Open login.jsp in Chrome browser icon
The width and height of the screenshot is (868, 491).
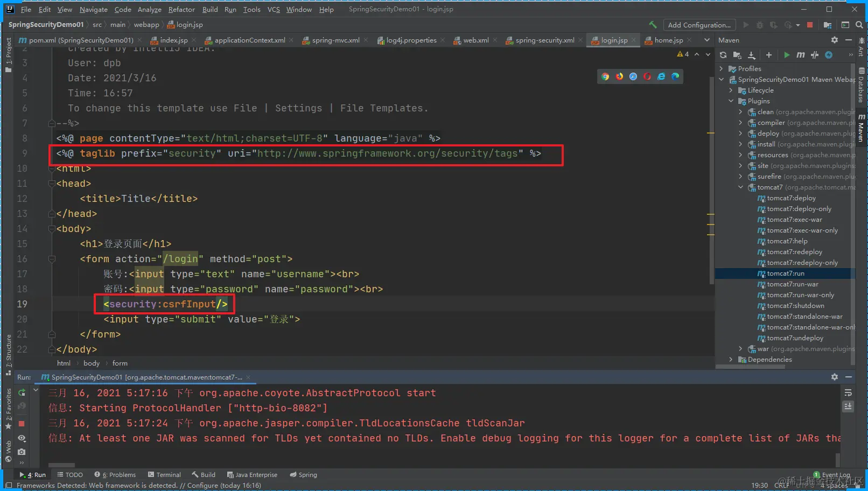pyautogui.click(x=605, y=76)
